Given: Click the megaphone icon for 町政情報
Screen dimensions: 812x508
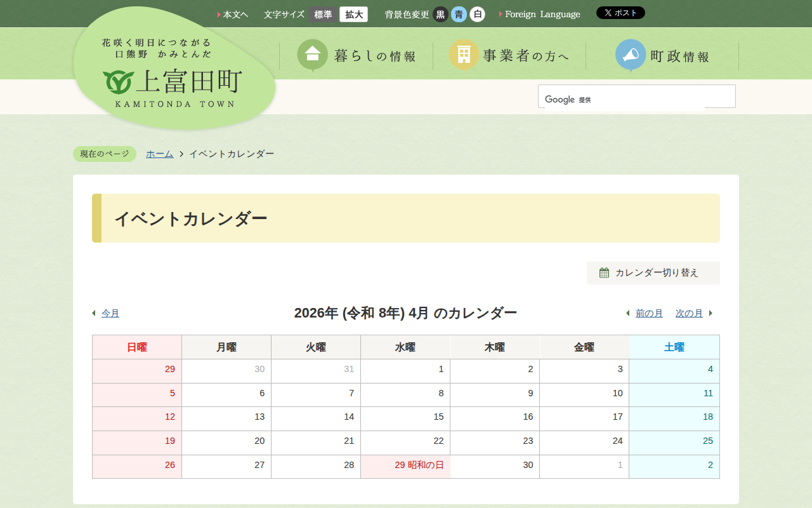Looking at the screenshot, I should click(x=630, y=55).
